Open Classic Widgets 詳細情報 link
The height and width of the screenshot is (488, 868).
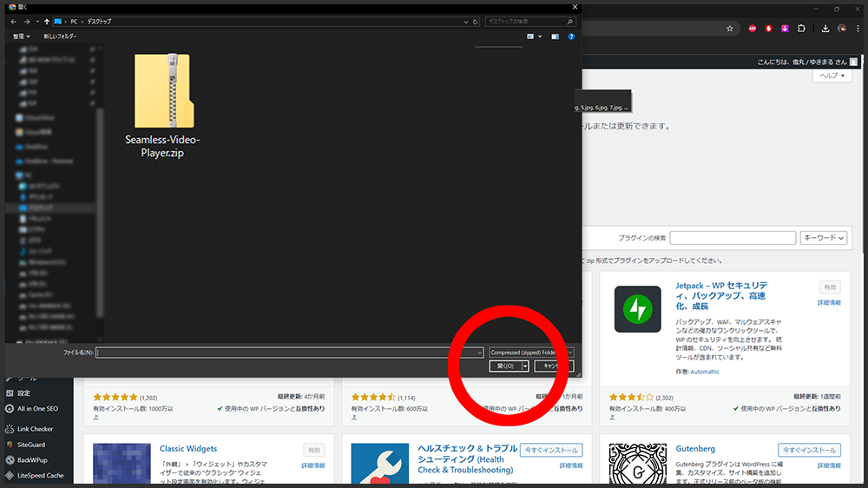312,465
